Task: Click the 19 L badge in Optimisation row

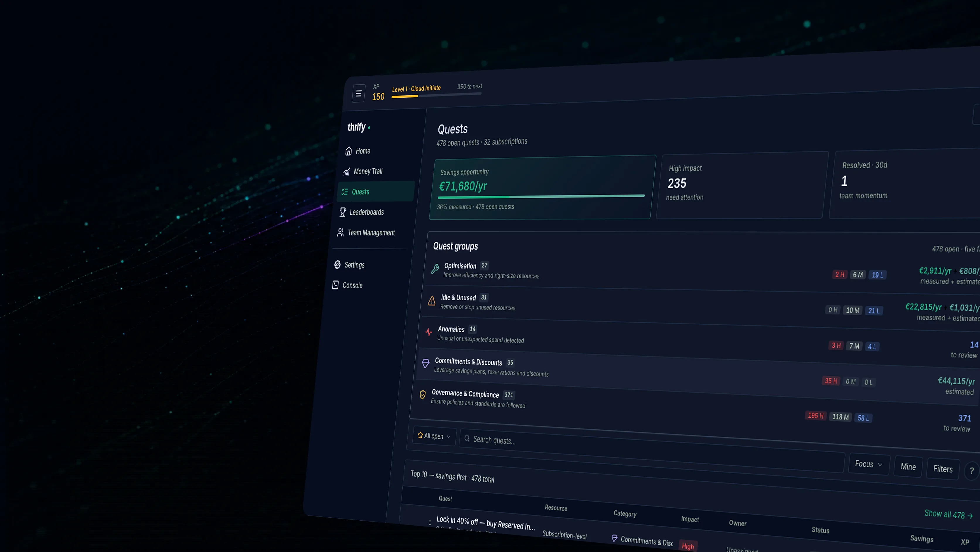Action: pos(877,275)
